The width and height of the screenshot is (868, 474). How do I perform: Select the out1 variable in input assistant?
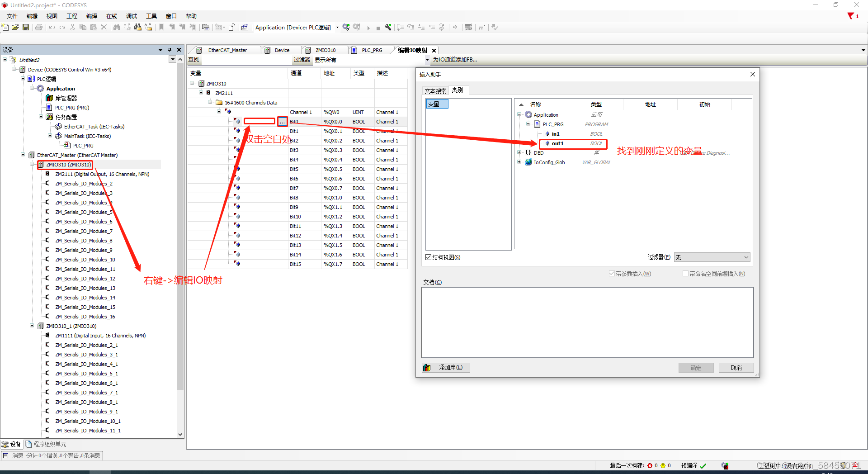[557, 143]
